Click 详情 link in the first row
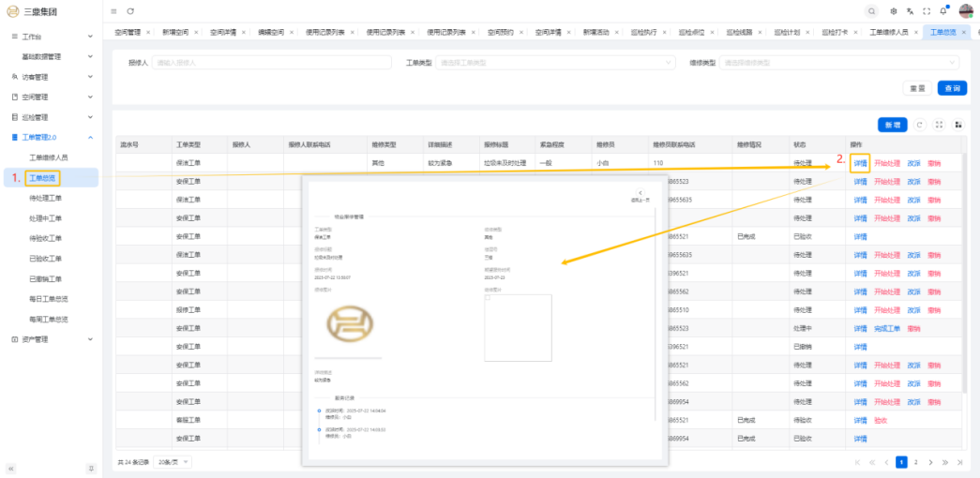The image size is (980, 478). pyautogui.click(x=860, y=163)
